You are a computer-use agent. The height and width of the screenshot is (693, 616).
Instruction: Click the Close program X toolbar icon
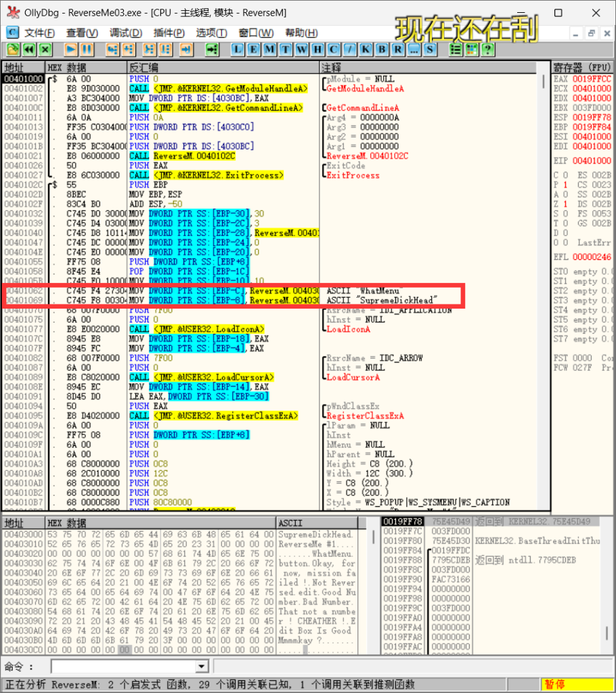point(45,49)
